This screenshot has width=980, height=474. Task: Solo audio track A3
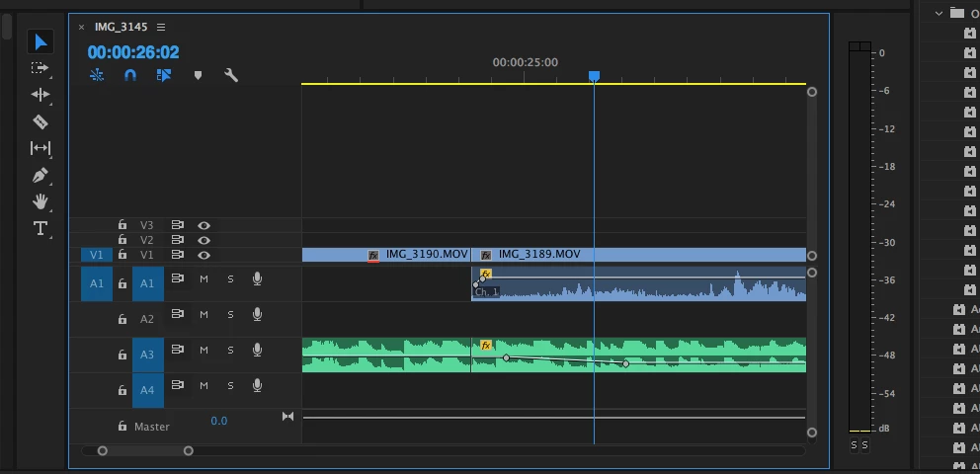[x=230, y=351]
